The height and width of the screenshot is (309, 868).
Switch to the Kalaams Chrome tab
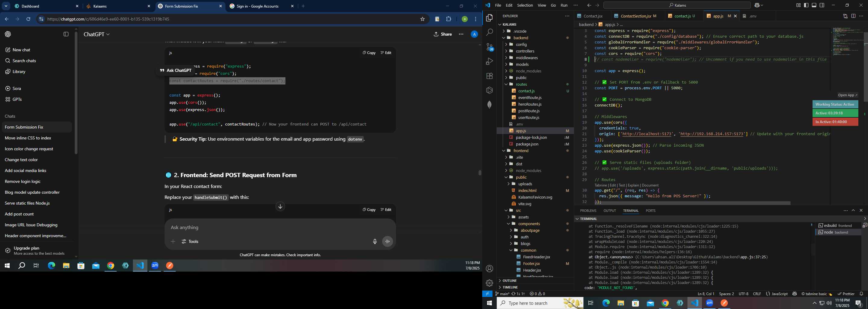tap(118, 6)
